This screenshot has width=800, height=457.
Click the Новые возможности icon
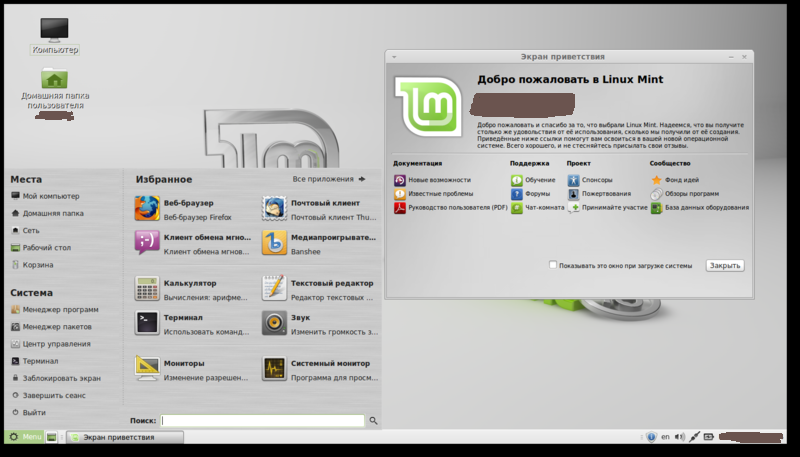click(399, 180)
